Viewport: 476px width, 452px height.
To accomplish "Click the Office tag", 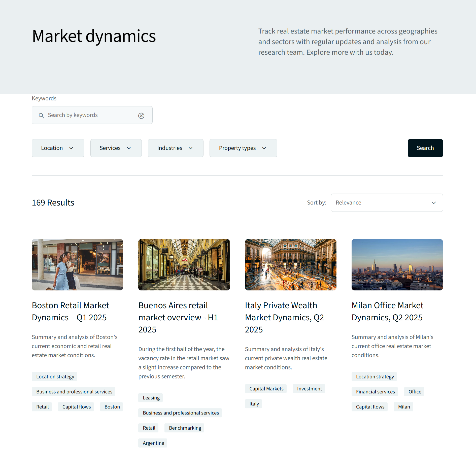I will pos(414,392).
